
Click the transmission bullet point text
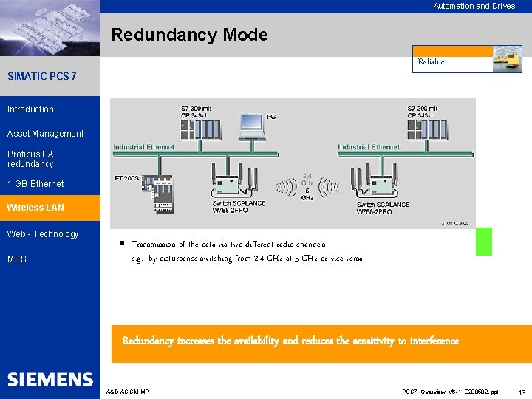click(x=228, y=245)
